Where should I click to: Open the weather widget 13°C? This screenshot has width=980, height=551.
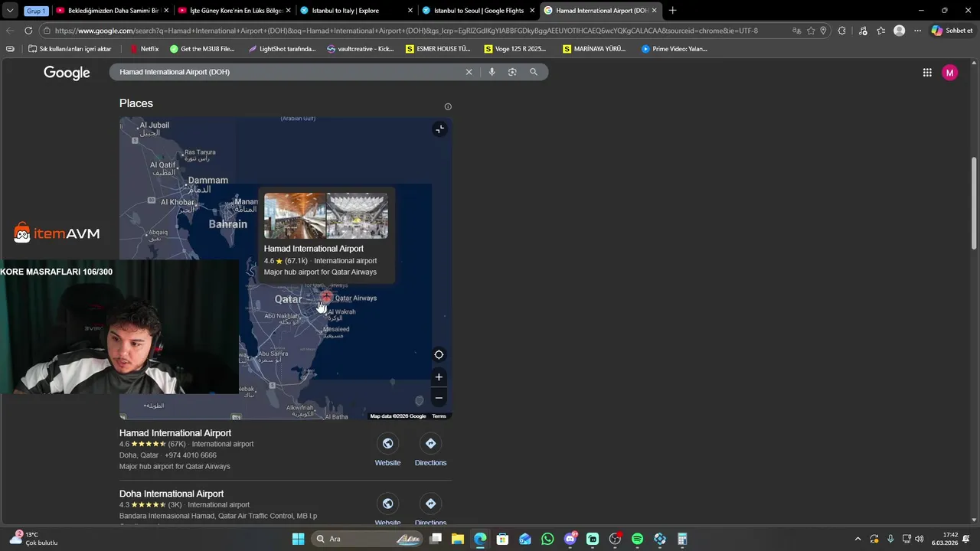(x=34, y=539)
